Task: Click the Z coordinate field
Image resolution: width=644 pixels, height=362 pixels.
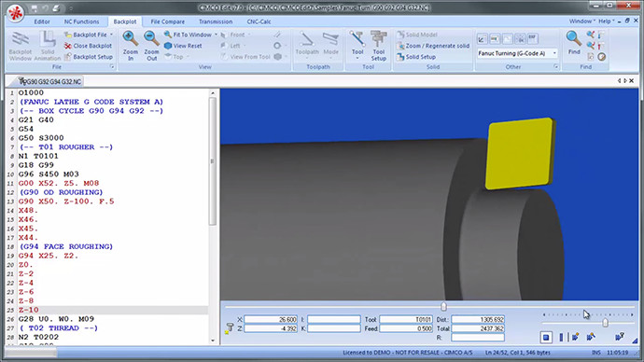Action: (x=271, y=328)
